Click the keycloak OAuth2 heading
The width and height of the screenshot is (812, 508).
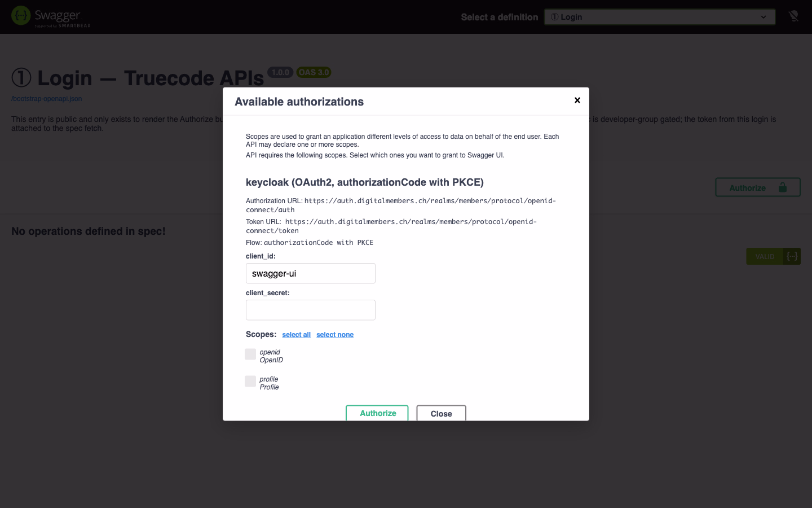(365, 182)
